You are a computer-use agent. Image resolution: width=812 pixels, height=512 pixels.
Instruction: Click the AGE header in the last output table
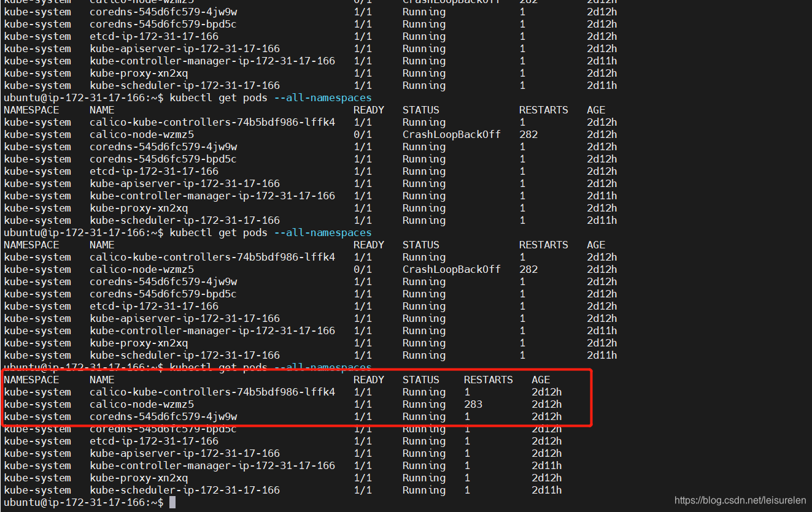[541, 380]
